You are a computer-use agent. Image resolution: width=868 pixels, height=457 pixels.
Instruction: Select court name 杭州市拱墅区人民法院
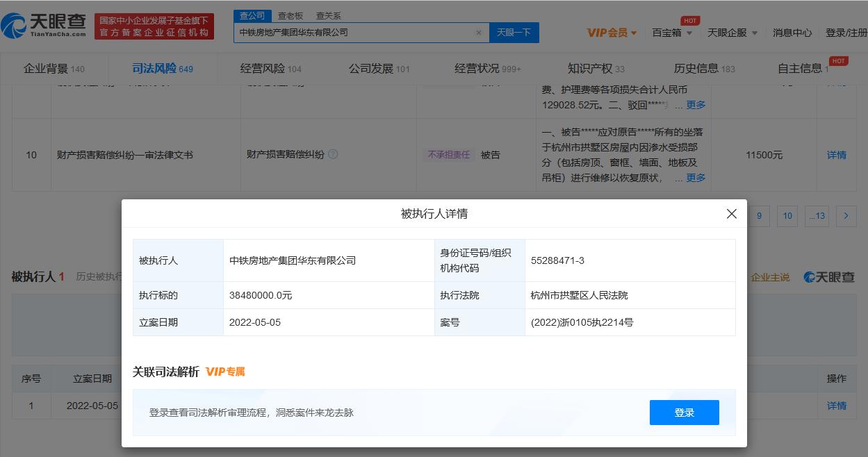click(x=579, y=295)
